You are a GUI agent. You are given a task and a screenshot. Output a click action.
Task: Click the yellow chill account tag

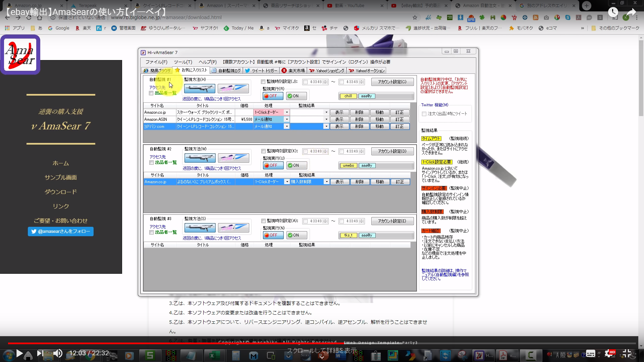(348, 96)
